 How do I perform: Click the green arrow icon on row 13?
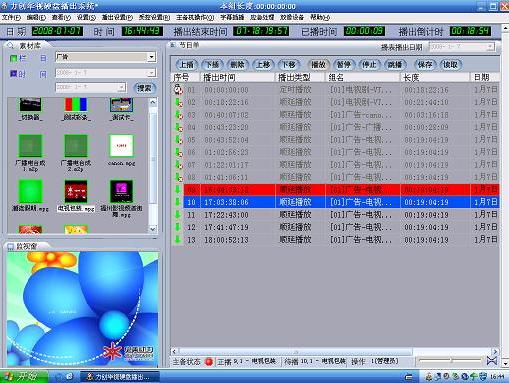click(x=178, y=240)
